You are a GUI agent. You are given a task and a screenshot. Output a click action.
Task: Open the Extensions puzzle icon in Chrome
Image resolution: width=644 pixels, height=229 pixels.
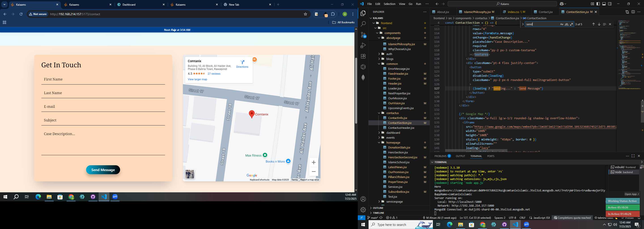pos(333,14)
